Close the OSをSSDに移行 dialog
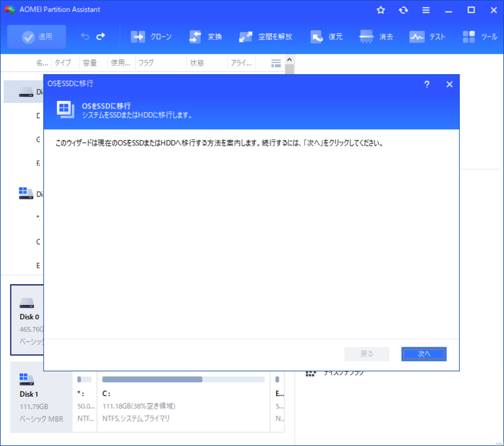Image resolution: width=504 pixels, height=446 pixels. pos(449,85)
